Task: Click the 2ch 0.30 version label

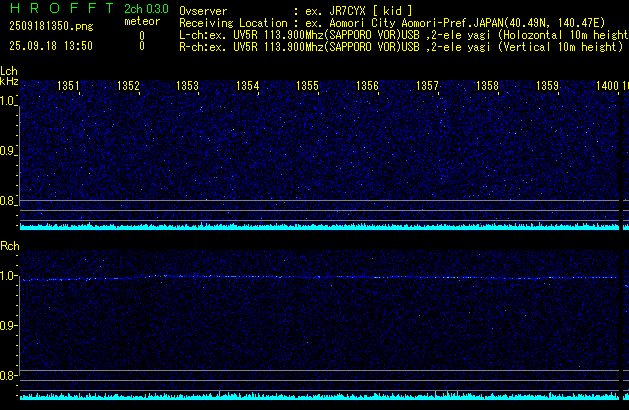Action: click(146, 9)
